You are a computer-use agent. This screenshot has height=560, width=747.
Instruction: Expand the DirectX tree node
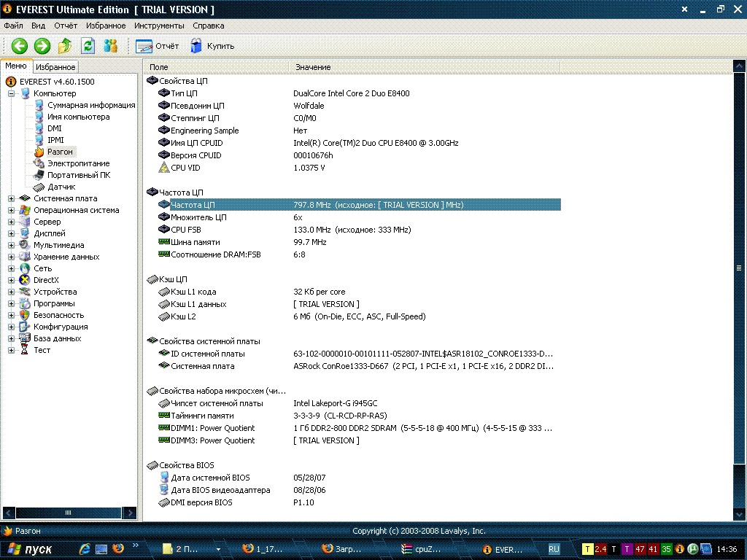pyautogui.click(x=11, y=280)
